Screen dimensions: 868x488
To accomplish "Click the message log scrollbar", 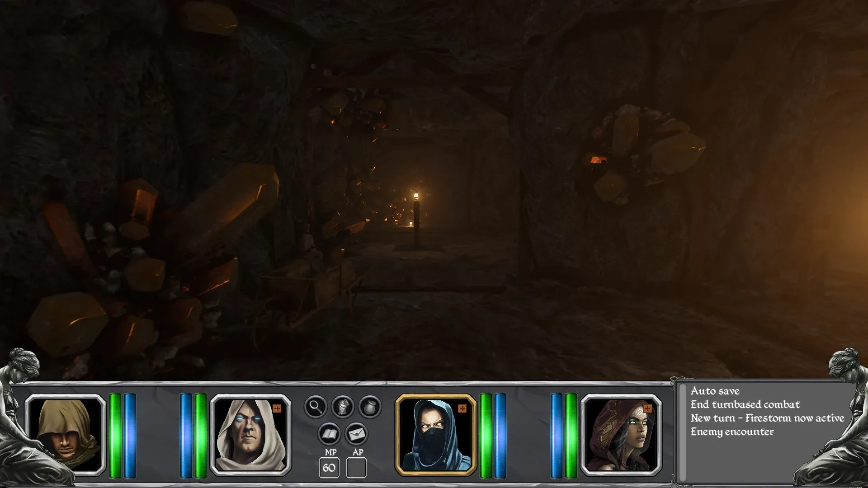I will 683,432.
